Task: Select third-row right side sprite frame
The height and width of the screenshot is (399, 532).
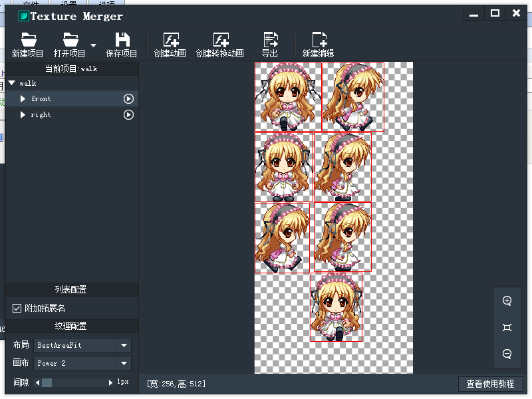Action: [343, 237]
